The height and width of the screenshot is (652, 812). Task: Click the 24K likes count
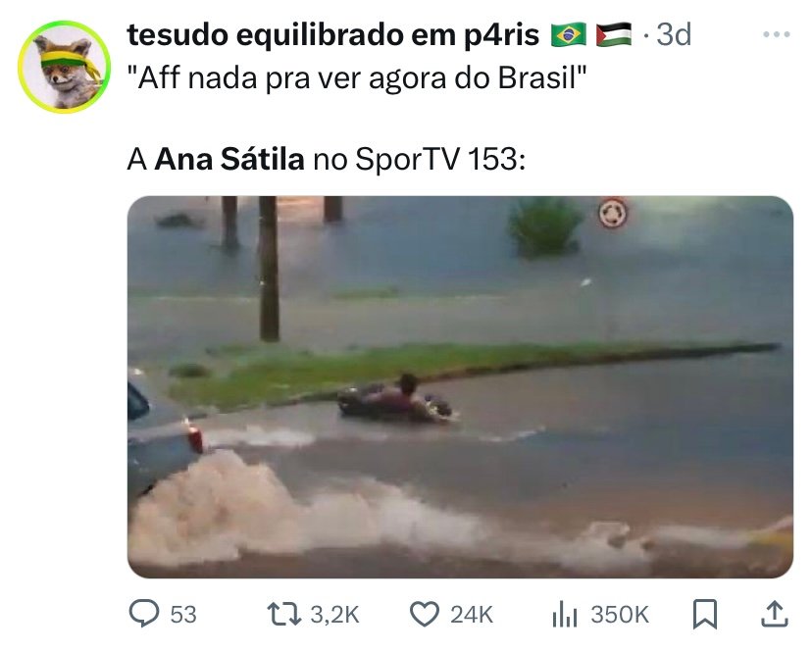click(472, 615)
